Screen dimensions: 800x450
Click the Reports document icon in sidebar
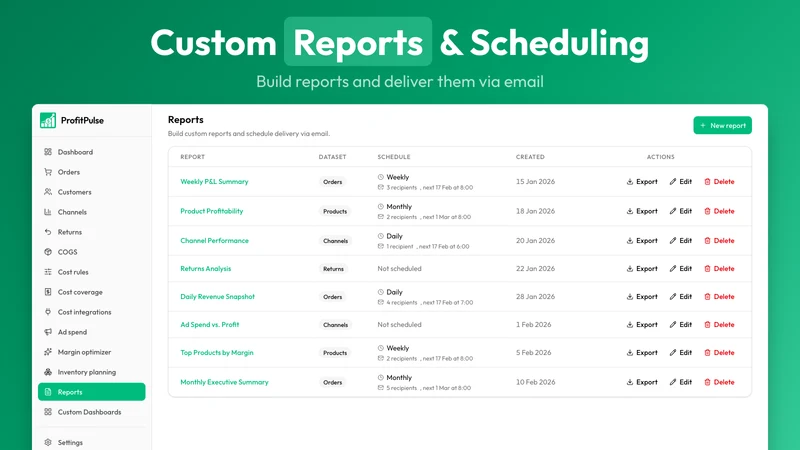click(x=48, y=392)
